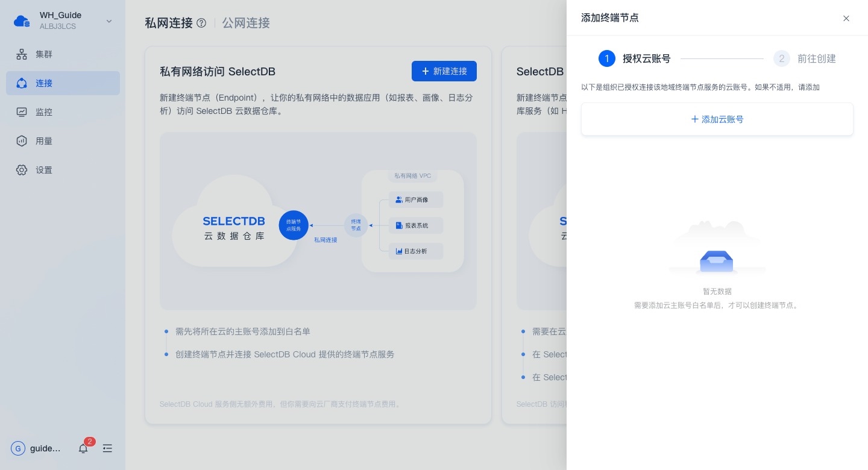Open the notifications bell icon

click(x=83, y=448)
